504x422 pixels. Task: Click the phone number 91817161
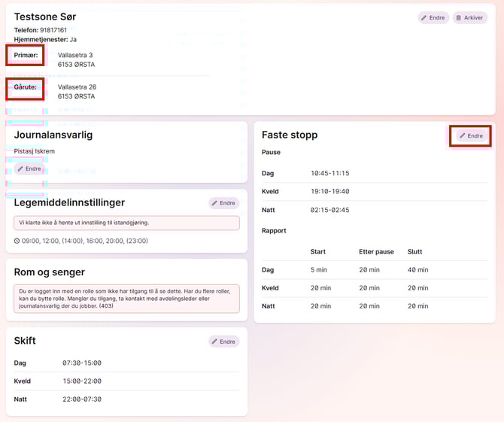53,30
